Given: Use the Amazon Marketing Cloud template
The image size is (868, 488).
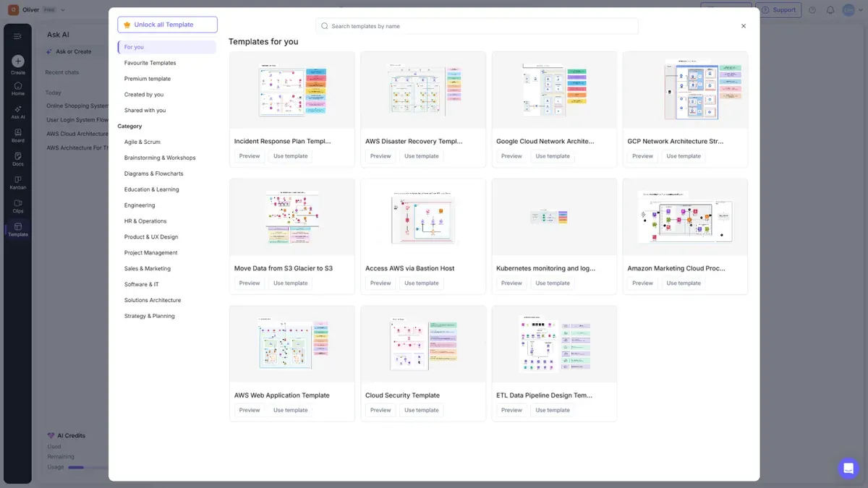Looking at the screenshot, I should pos(684,283).
